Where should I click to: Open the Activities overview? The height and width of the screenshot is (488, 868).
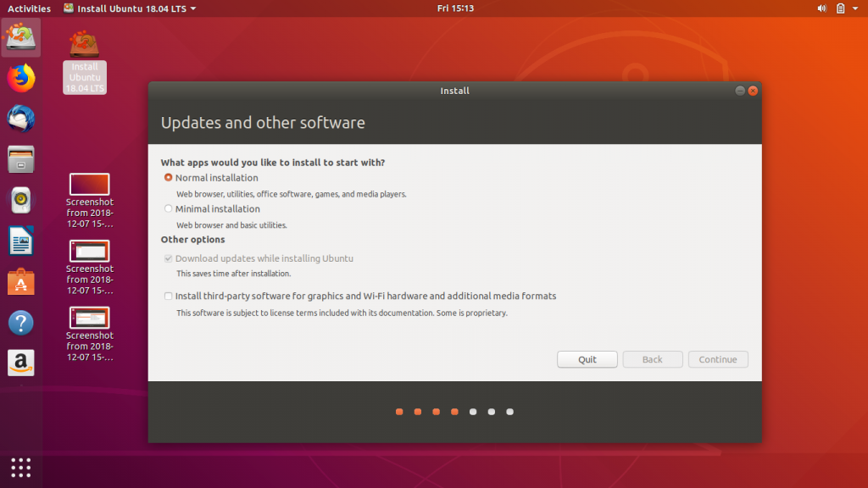pyautogui.click(x=29, y=8)
